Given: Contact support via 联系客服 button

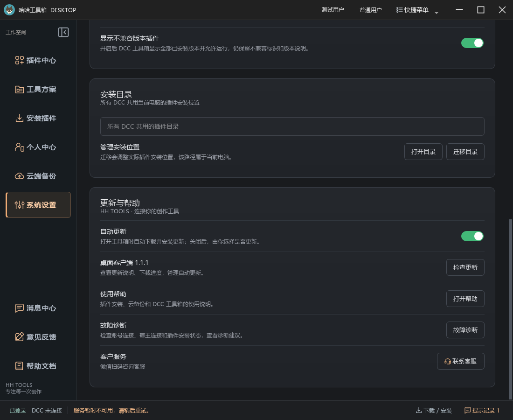Looking at the screenshot, I should tap(461, 361).
